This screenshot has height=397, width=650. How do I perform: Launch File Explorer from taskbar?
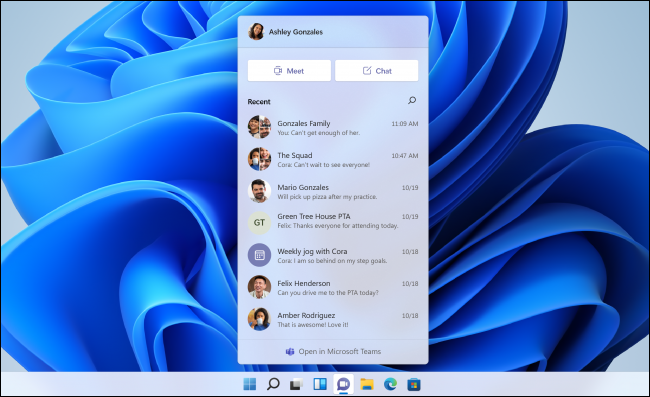coord(367,384)
